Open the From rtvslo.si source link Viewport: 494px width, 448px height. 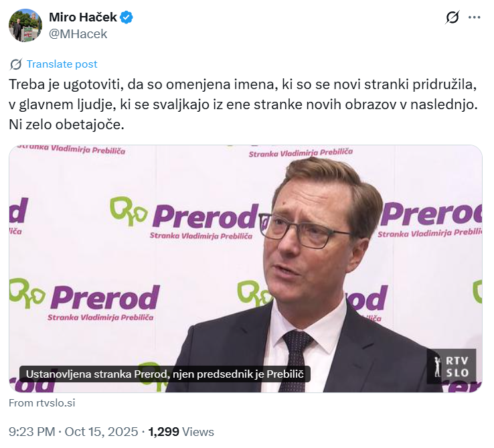[42, 402]
